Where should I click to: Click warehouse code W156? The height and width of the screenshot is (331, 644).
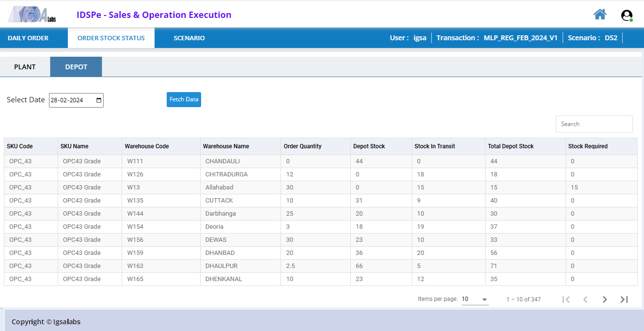[x=135, y=240]
